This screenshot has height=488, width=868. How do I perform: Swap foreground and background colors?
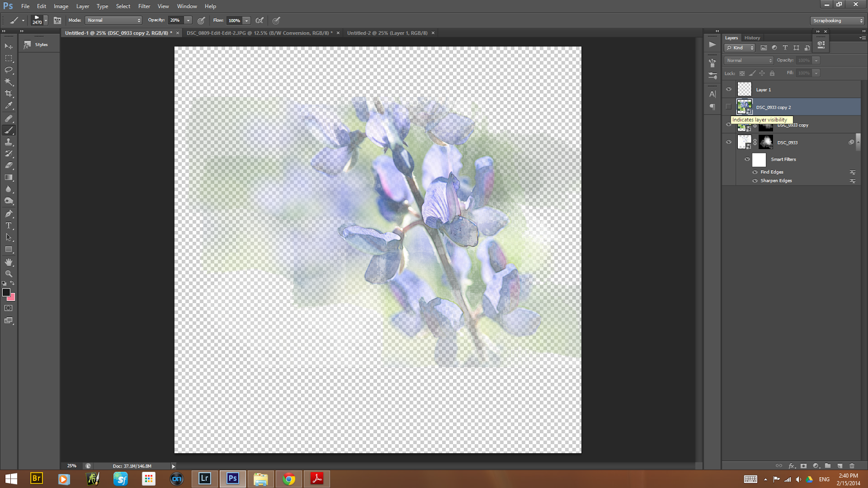click(12, 283)
